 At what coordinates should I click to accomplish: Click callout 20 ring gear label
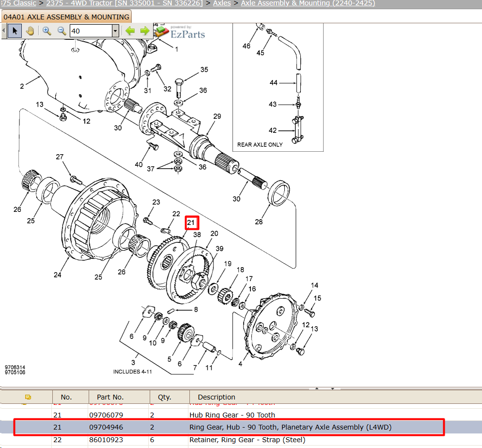[x=214, y=234]
